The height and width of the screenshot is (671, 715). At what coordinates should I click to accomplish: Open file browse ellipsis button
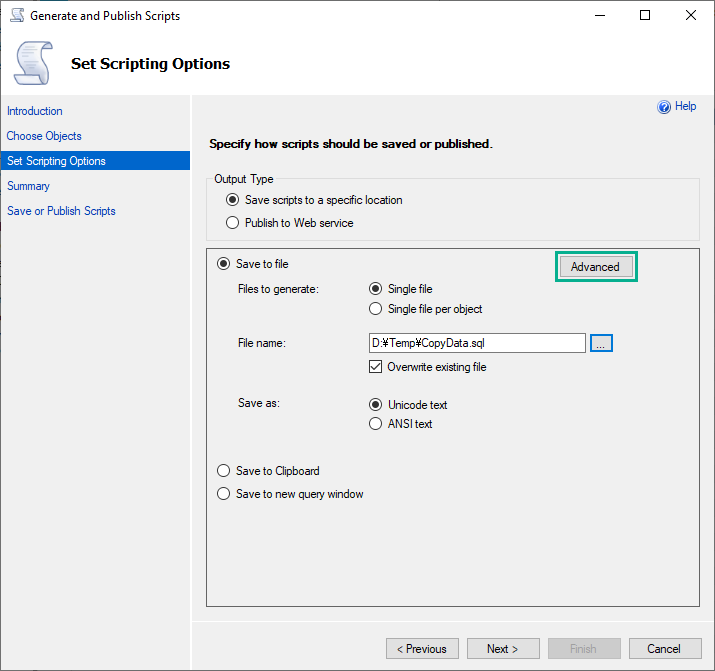tap(600, 343)
